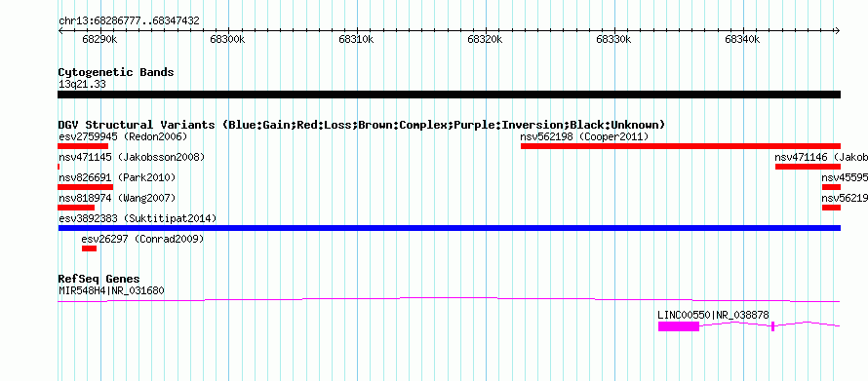Open nsv562198 (Cooper2011) variant label
This screenshot has height=381, width=868.
pyautogui.click(x=584, y=136)
